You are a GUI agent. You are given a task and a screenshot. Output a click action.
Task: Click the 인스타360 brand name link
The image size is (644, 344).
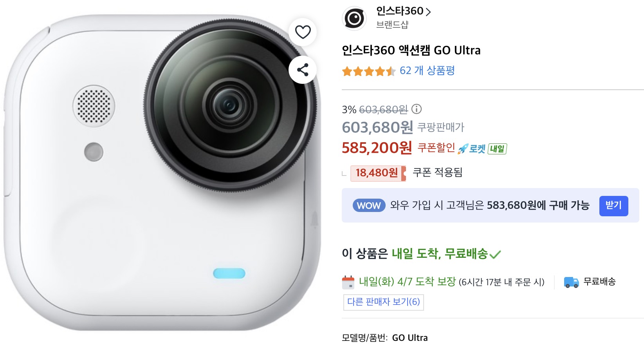point(400,11)
